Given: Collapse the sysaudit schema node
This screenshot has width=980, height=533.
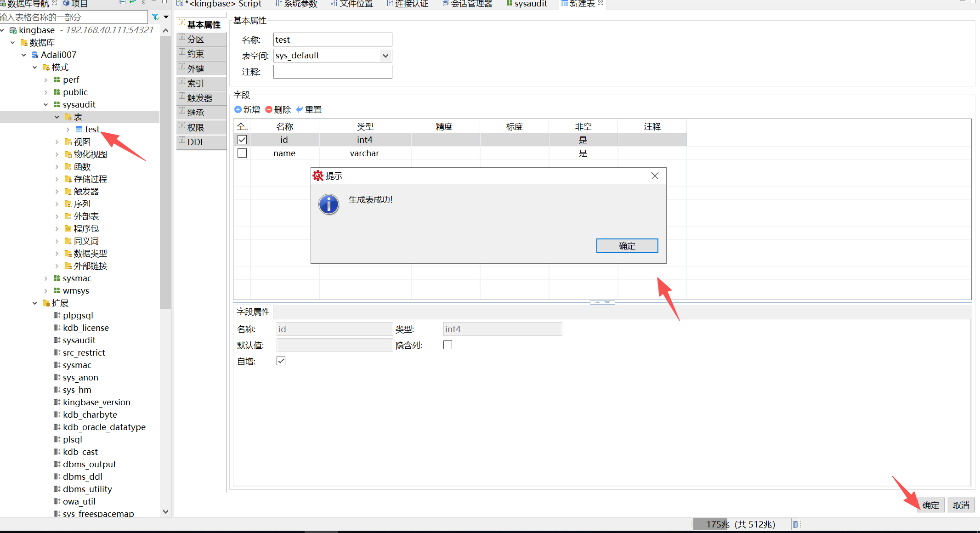Looking at the screenshot, I should [x=46, y=104].
